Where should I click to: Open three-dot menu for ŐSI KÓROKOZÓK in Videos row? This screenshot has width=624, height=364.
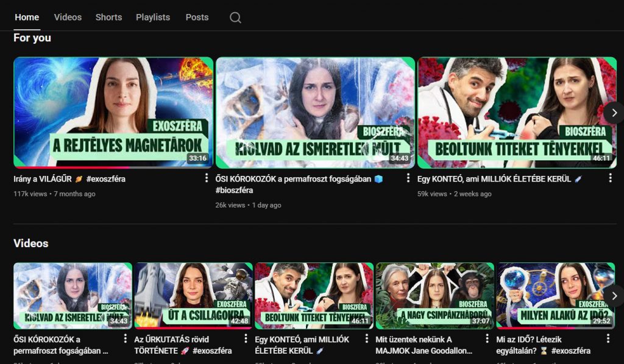126,338
